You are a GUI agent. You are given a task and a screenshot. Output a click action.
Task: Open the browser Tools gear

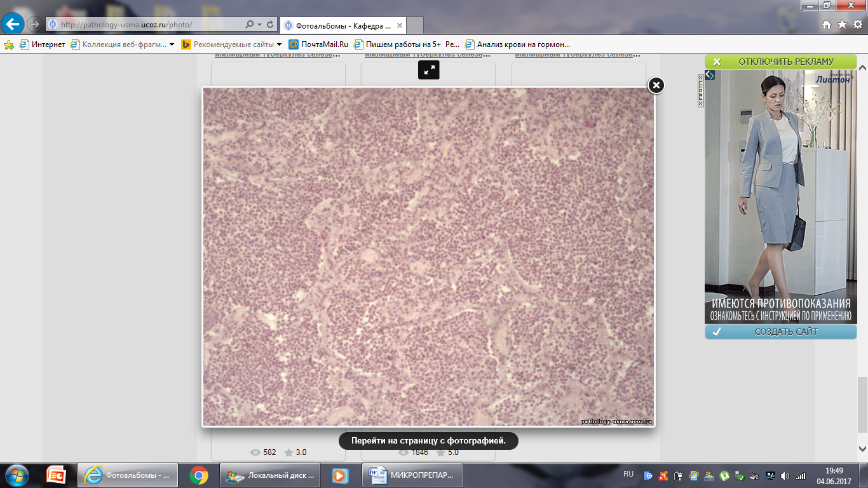click(x=858, y=25)
